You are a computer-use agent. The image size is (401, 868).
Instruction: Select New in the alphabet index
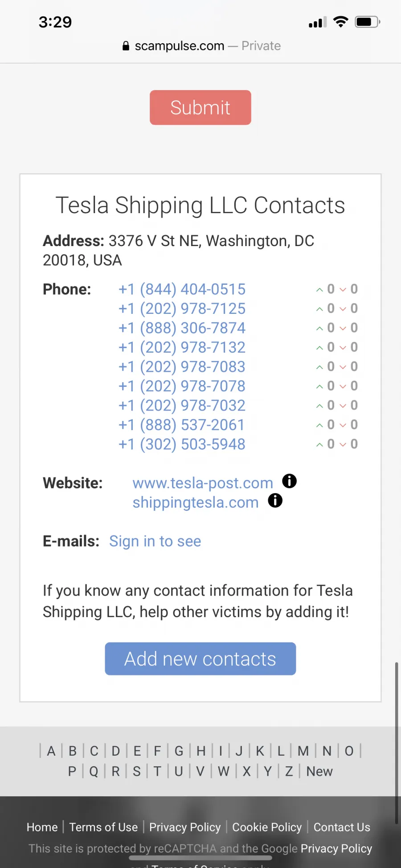coord(319,771)
